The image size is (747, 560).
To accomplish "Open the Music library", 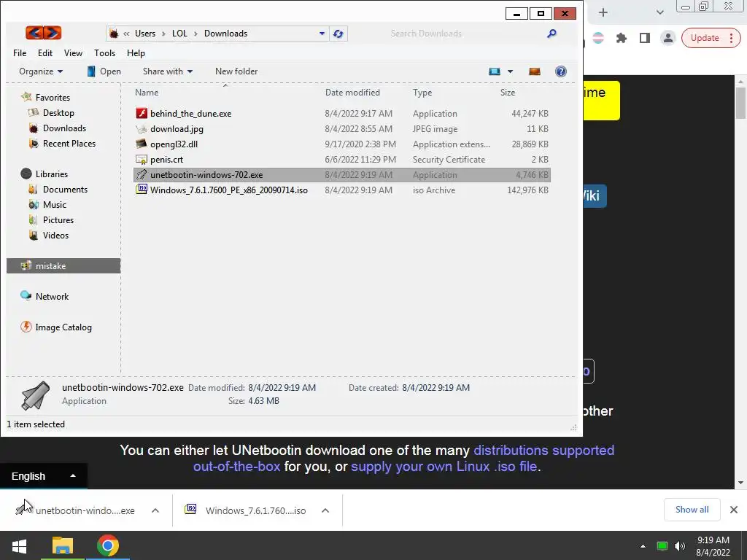I will (x=54, y=204).
